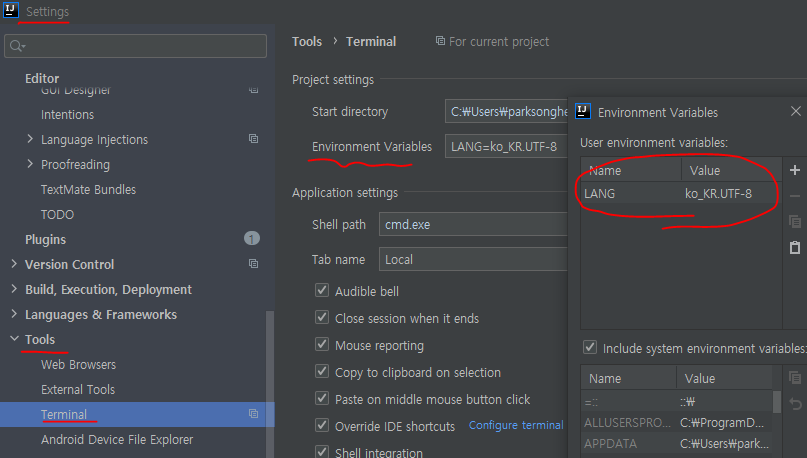Toggle Mouse reporting checkbox
Image resolution: width=807 pixels, height=458 pixels.
[322, 344]
